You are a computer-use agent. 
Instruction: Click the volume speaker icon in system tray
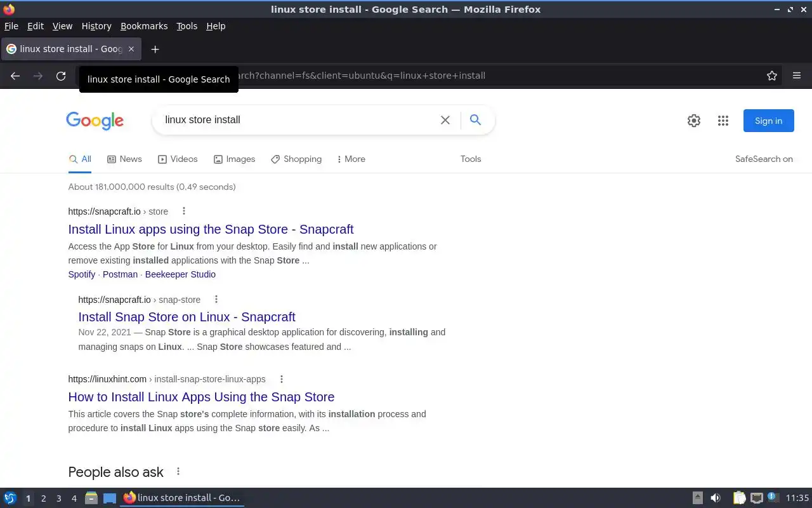716,498
